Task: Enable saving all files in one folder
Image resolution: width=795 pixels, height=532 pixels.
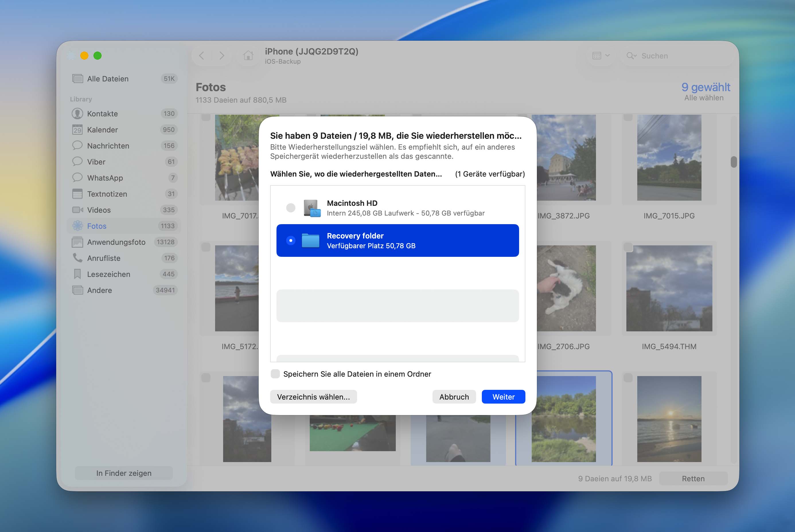Action: coord(275,374)
